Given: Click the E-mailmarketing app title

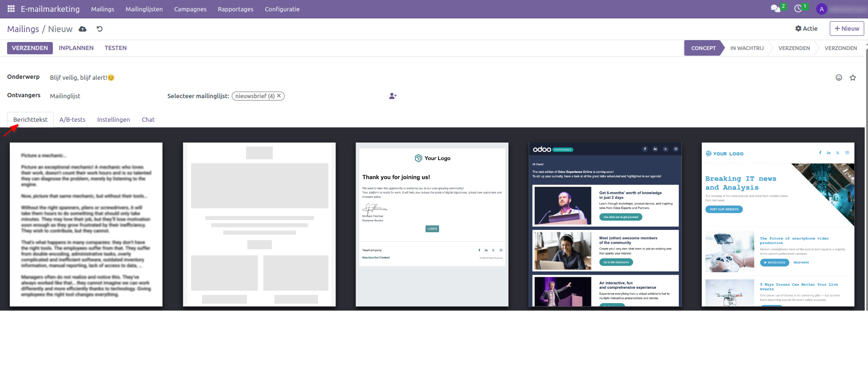Looking at the screenshot, I should (x=50, y=9).
